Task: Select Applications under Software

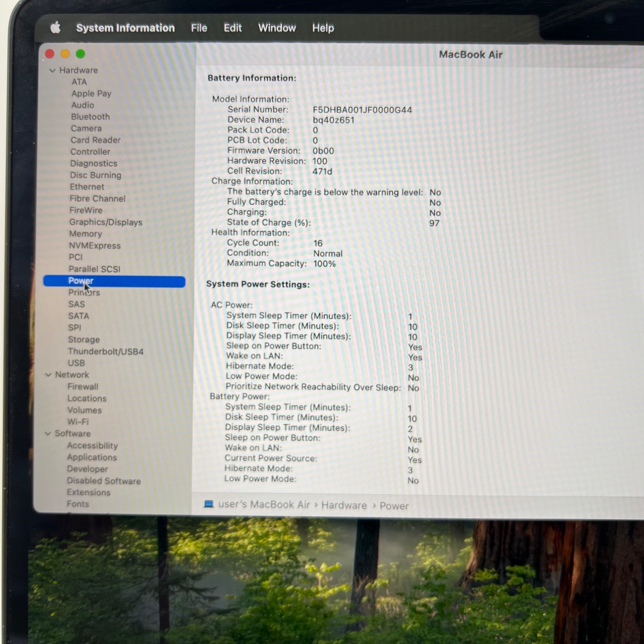Action: pyautogui.click(x=92, y=458)
